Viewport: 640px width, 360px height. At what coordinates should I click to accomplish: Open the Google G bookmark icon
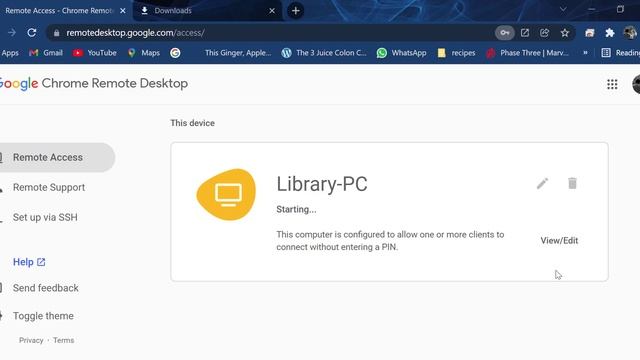tap(175, 53)
